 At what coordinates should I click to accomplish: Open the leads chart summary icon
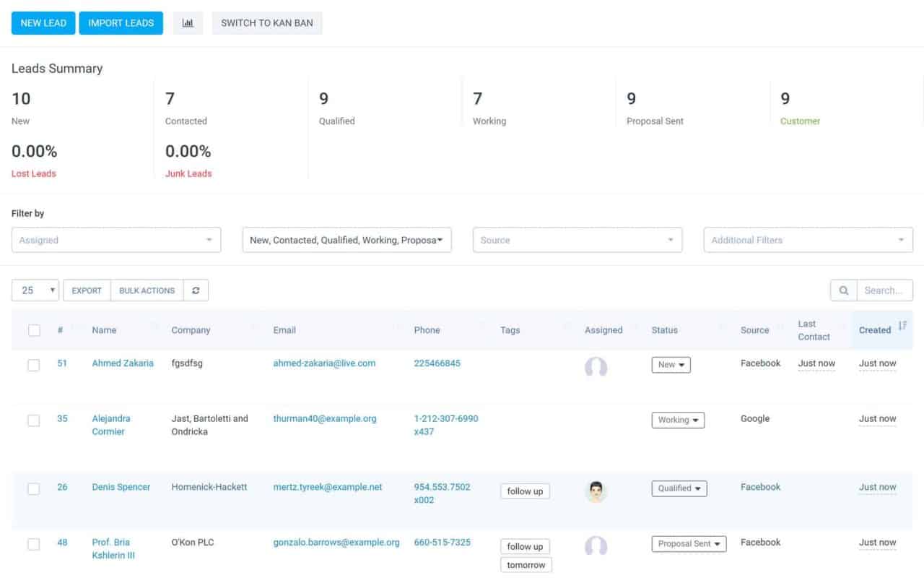188,23
